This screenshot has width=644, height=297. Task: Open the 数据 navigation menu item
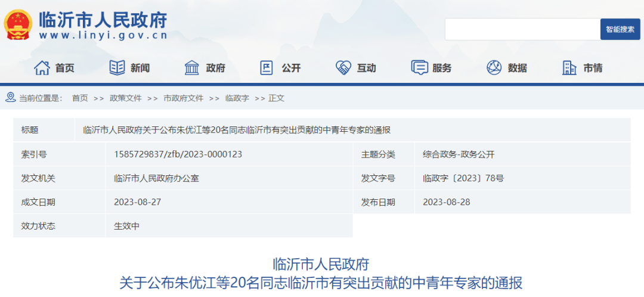click(x=517, y=68)
